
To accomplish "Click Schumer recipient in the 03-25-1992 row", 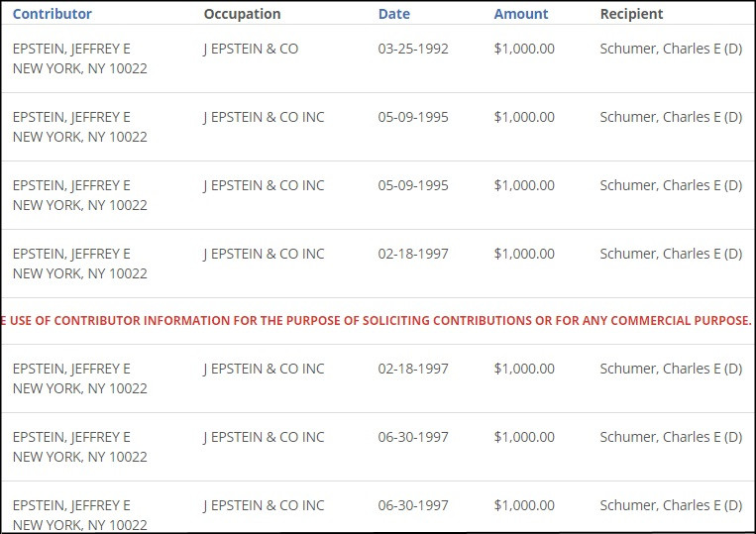I will pos(671,49).
